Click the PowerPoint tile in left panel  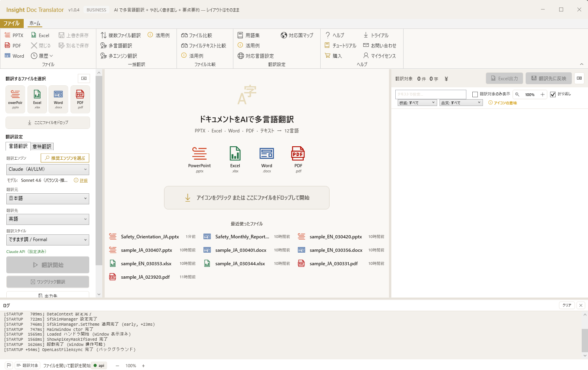[x=15, y=99]
